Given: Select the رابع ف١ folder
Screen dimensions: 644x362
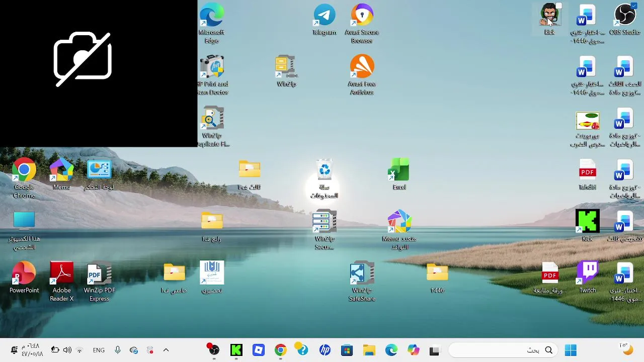Looking at the screenshot, I should click(x=212, y=226).
